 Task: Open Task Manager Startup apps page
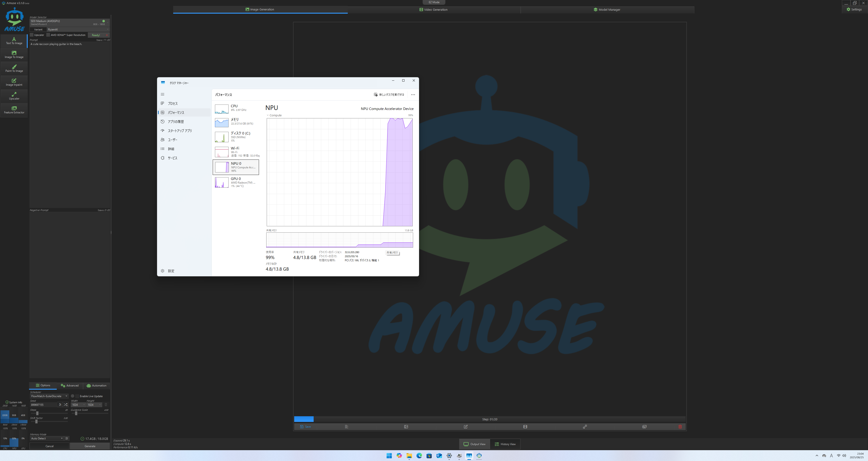(184, 131)
